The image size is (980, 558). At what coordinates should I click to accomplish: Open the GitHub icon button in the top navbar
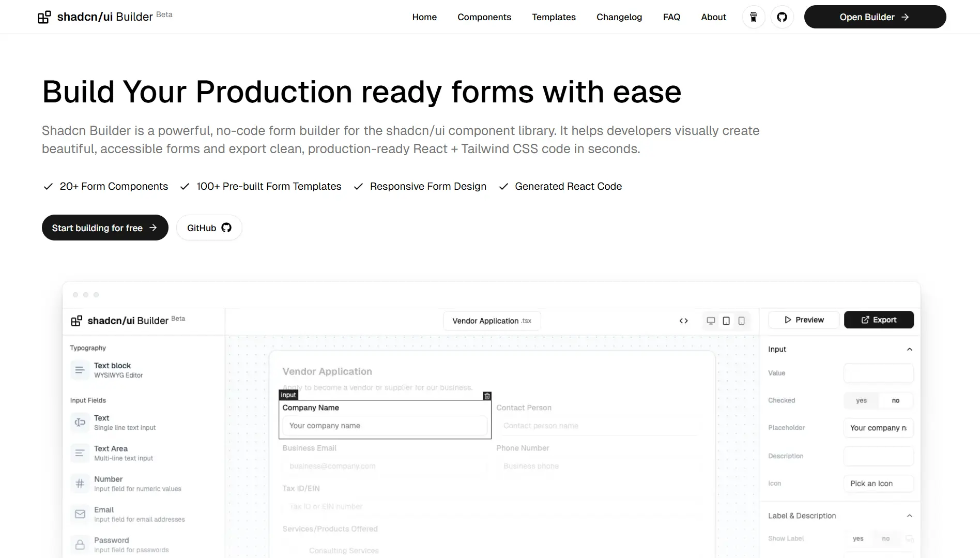pos(782,17)
